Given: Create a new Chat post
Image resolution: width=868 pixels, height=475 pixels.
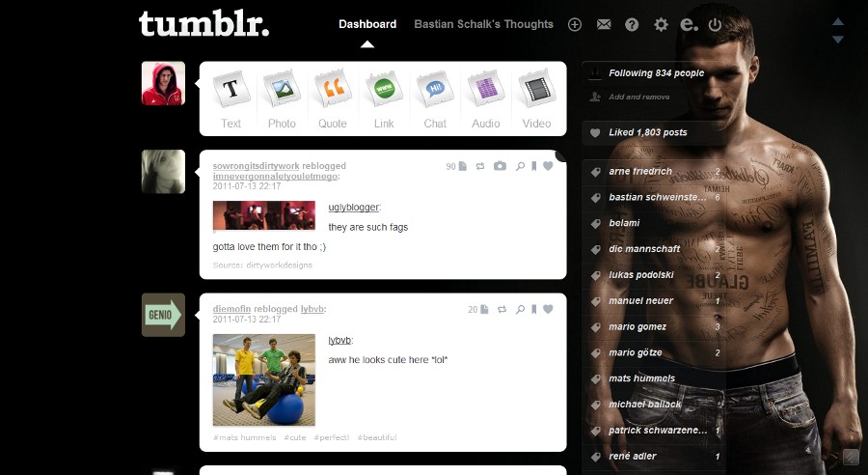Looking at the screenshot, I should (x=435, y=99).
